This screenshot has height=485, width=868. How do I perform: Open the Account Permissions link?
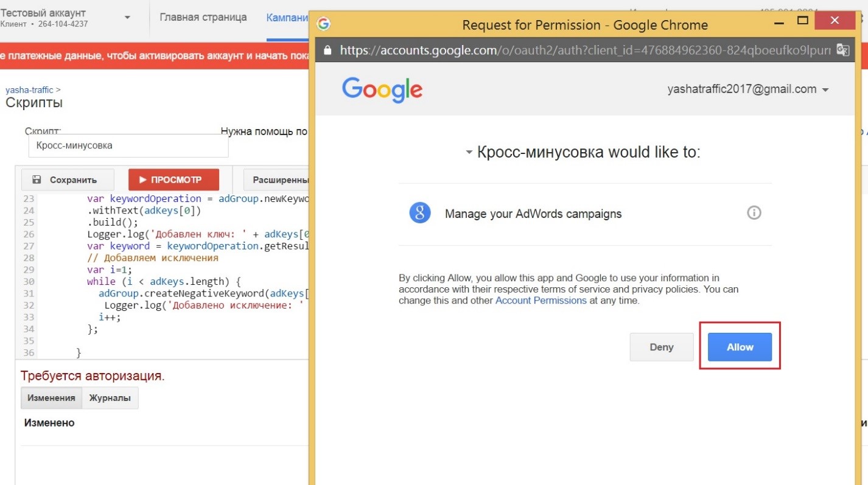pyautogui.click(x=541, y=301)
